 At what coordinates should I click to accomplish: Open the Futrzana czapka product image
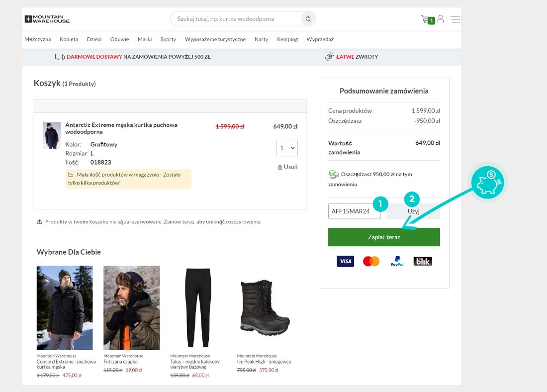pyautogui.click(x=131, y=307)
